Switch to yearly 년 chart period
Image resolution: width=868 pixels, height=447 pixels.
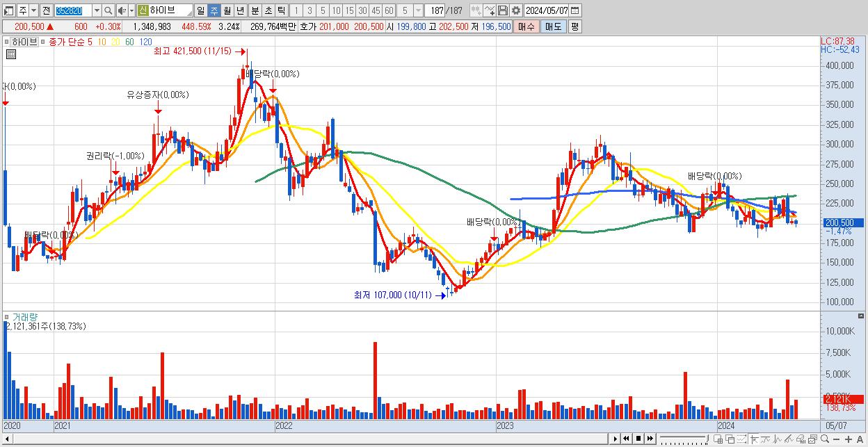coord(240,10)
